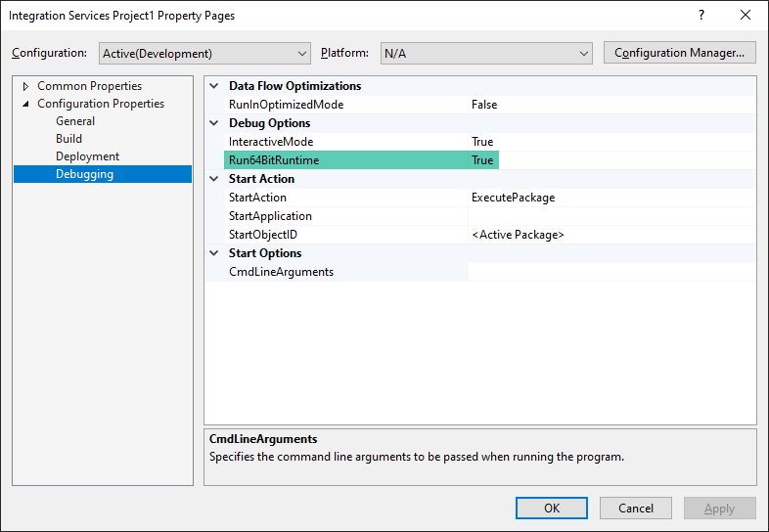769x532 pixels.
Task: Click the RunInOptimizedMode False value
Action: [x=483, y=105]
